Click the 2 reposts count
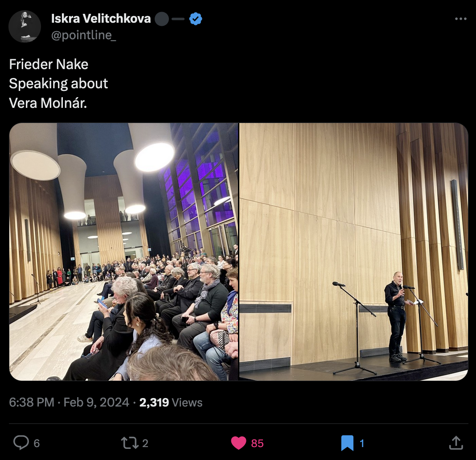 [145, 444]
